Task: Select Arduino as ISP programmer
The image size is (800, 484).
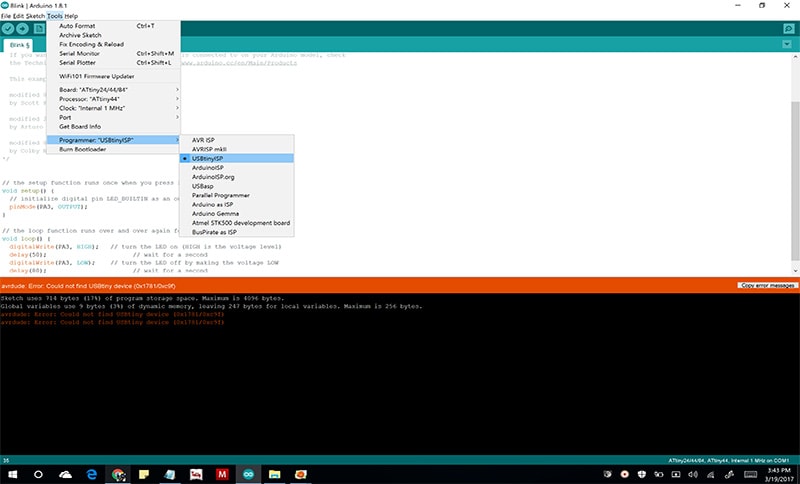Action: pyautogui.click(x=237, y=204)
